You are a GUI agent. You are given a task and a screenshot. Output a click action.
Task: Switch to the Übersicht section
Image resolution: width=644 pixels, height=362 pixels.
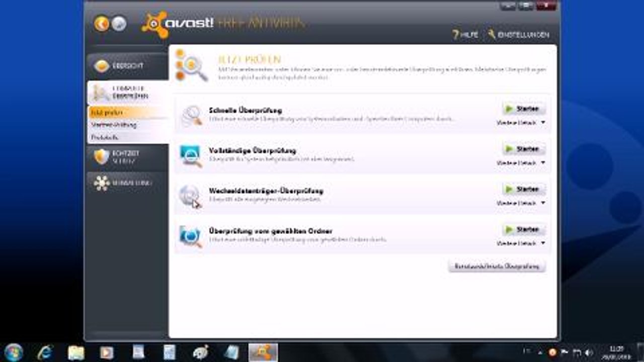[127, 66]
